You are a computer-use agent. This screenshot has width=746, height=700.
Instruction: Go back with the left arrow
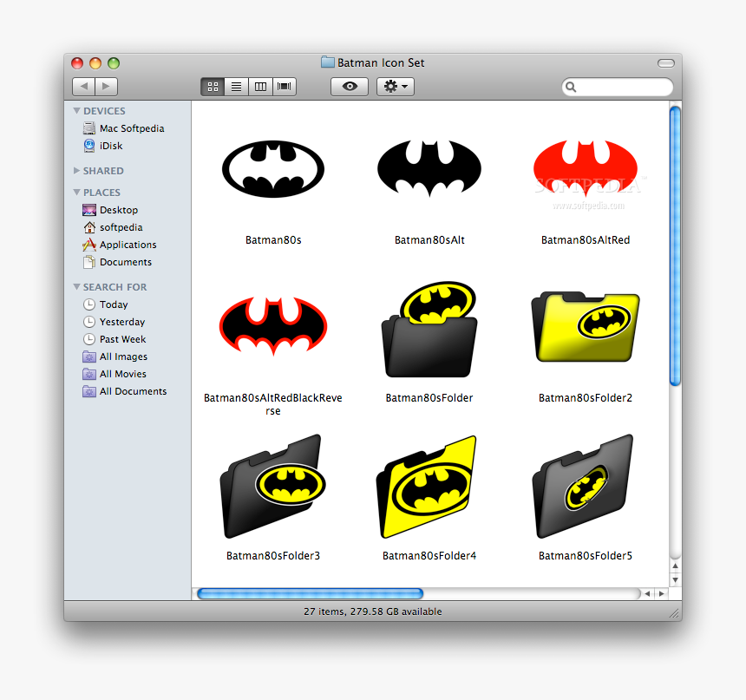coord(84,87)
